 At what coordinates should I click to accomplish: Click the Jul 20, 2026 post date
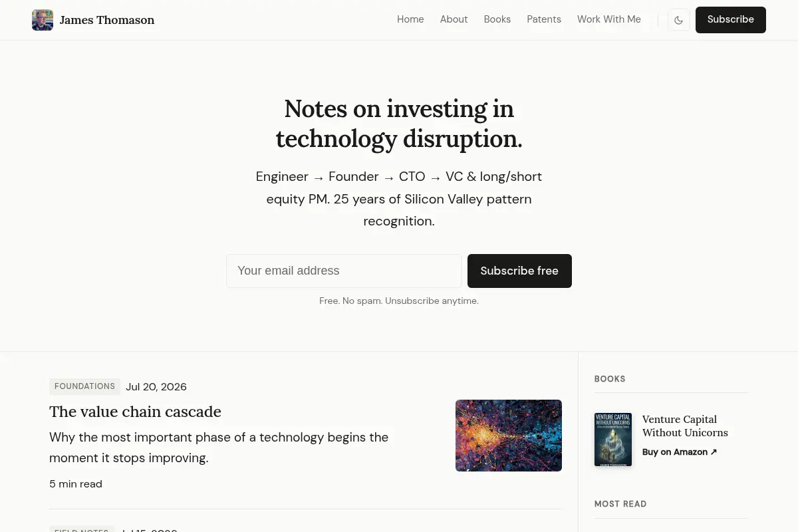tap(156, 387)
